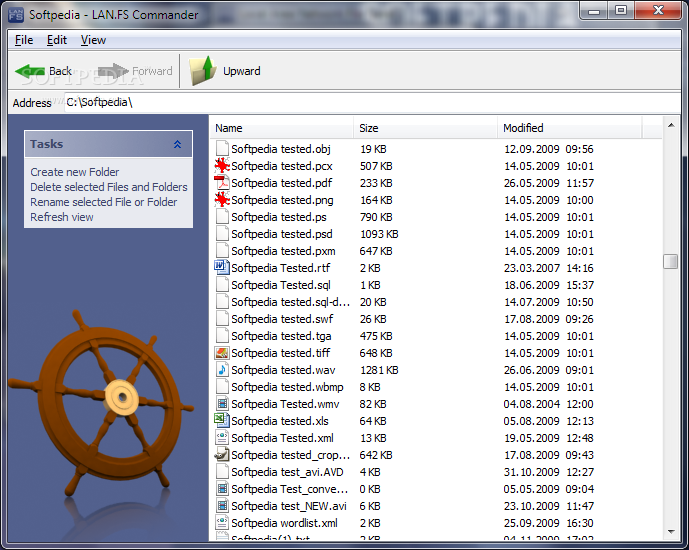Click the PDF icon of Softpedia tested.pdf
This screenshot has width=689, height=550.
tap(222, 183)
